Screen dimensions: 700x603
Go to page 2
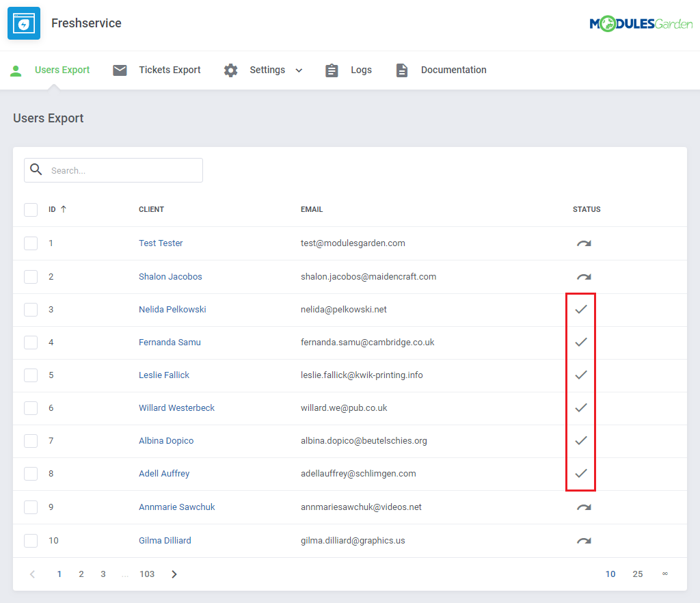click(x=81, y=574)
